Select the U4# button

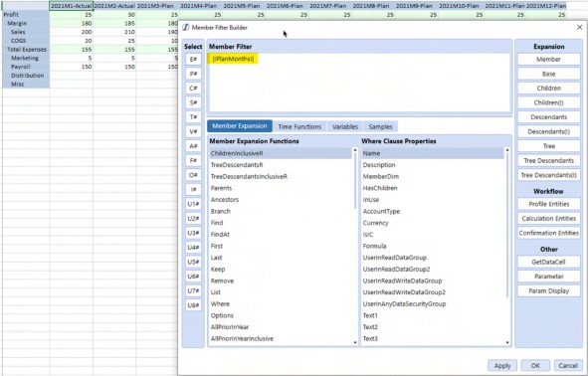[x=193, y=248]
